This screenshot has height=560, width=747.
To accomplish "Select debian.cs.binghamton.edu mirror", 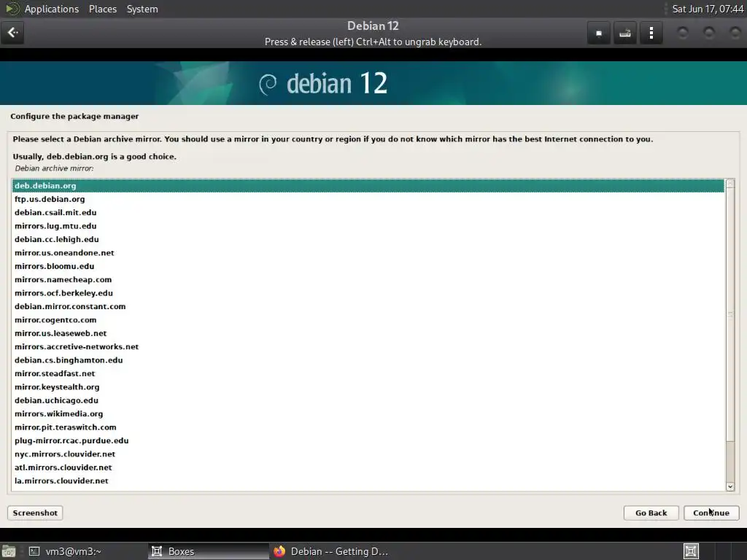I will (368, 360).
